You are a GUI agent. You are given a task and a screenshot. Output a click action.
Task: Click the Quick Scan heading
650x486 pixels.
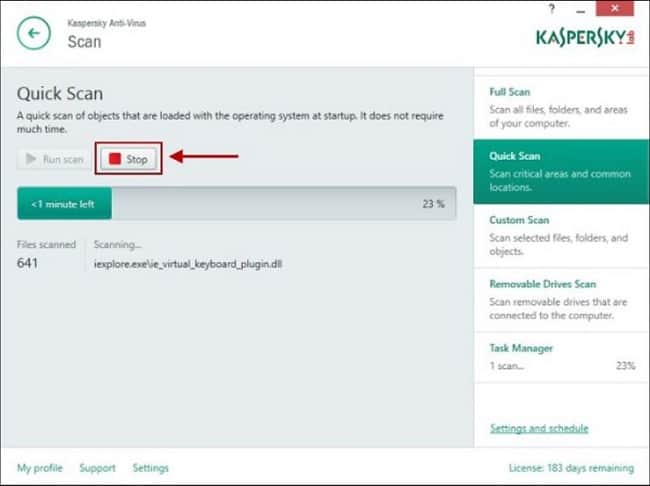pos(60,93)
